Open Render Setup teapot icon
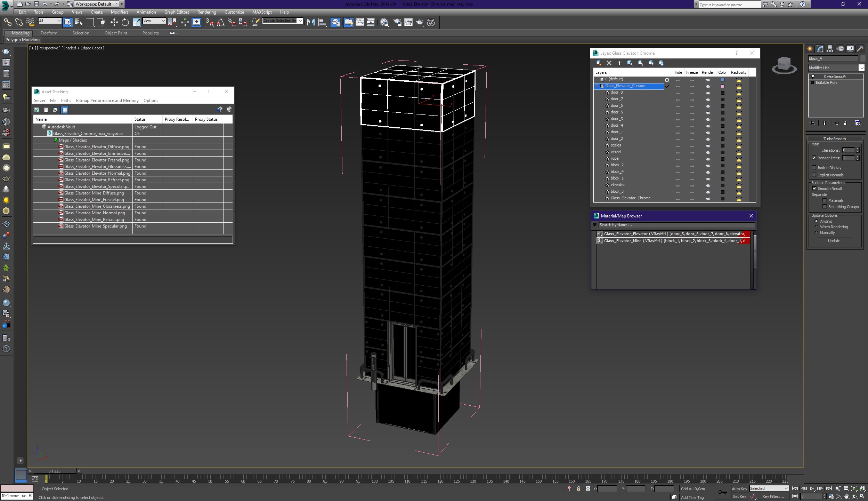Image resolution: width=868 pixels, height=501 pixels. [397, 22]
